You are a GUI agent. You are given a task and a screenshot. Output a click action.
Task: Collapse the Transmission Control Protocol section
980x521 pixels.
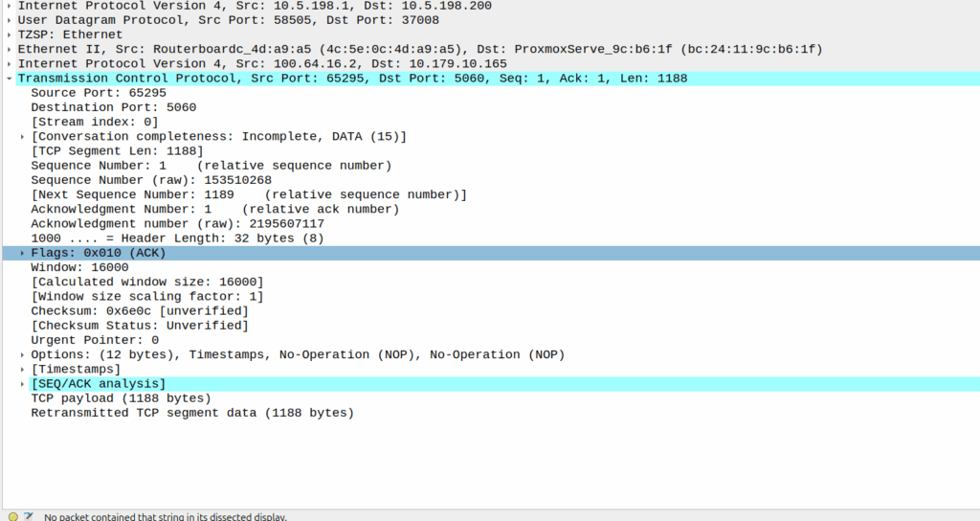click(x=9, y=79)
